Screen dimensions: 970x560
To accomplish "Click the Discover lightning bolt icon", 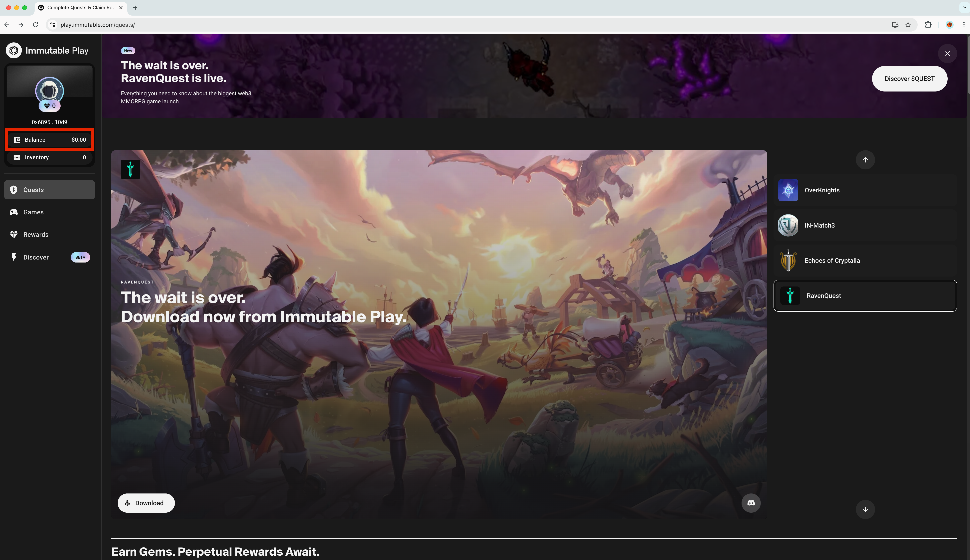I will 14,257.
